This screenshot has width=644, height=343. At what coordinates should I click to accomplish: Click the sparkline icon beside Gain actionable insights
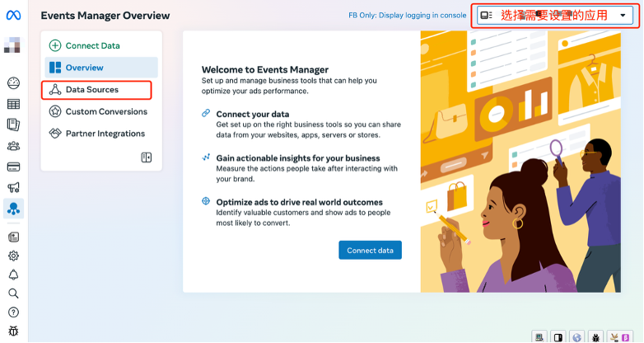[x=206, y=157]
